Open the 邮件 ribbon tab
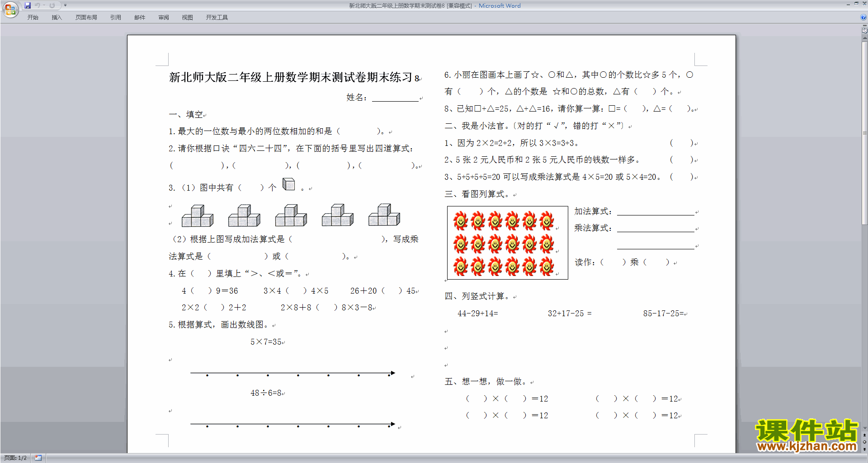 [x=140, y=18]
